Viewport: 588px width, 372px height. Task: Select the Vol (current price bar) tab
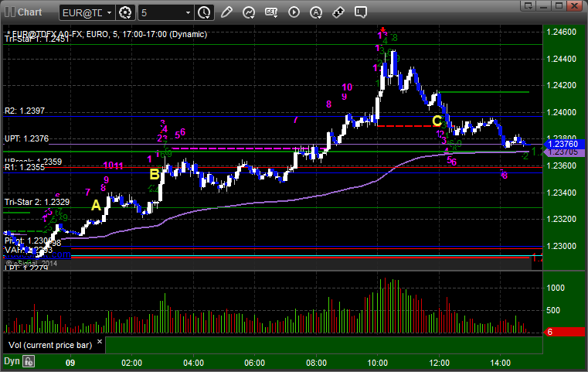tap(50, 345)
